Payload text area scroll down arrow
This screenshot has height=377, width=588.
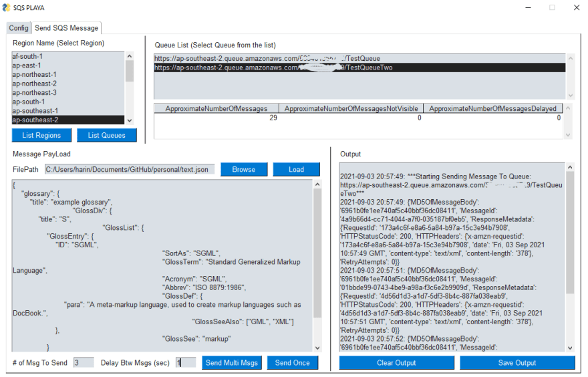317,348
